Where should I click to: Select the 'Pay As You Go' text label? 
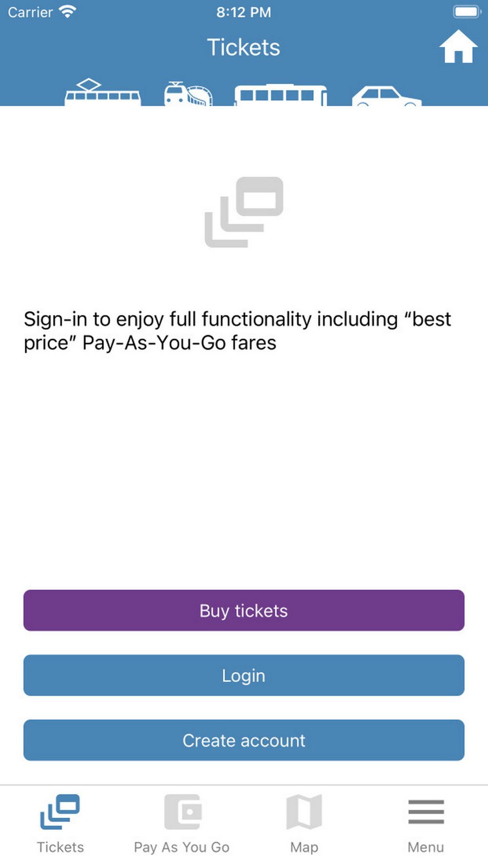tap(182, 847)
